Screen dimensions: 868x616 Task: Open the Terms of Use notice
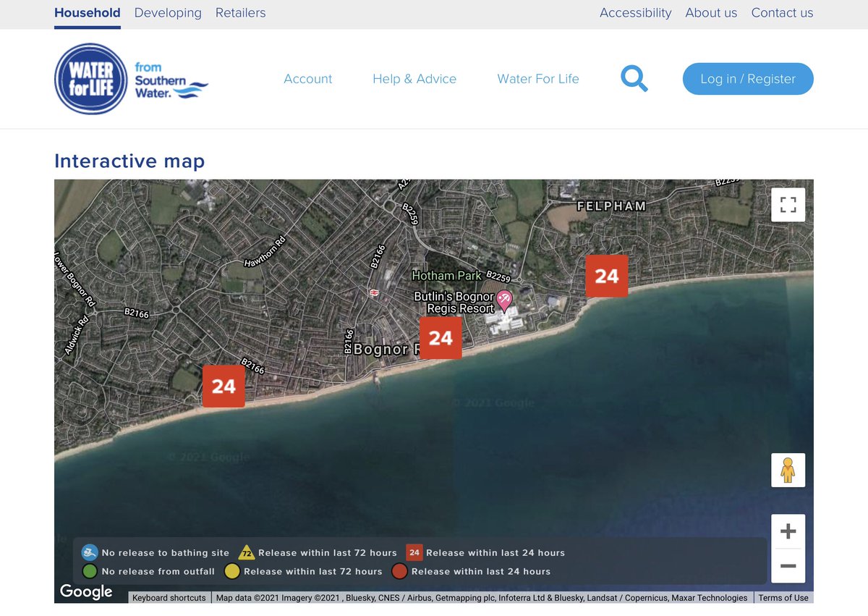coord(783,598)
